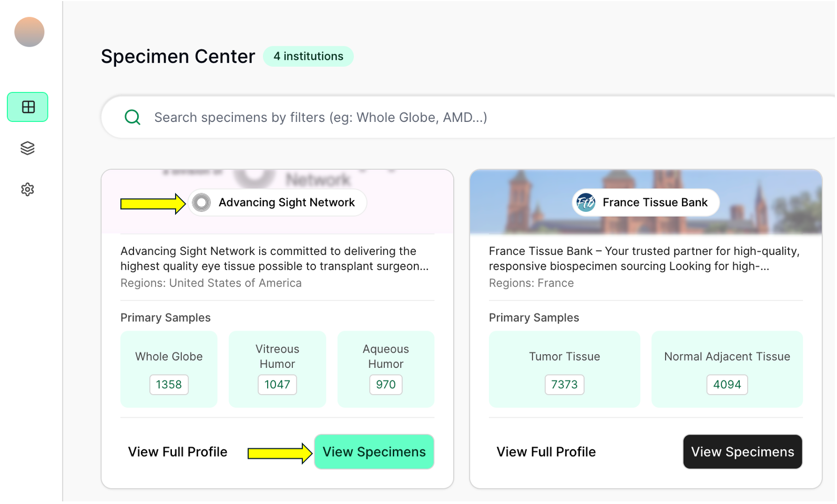Click the France Tissue Bank logo icon
Viewport: 837px width, 504px height.
(x=586, y=202)
